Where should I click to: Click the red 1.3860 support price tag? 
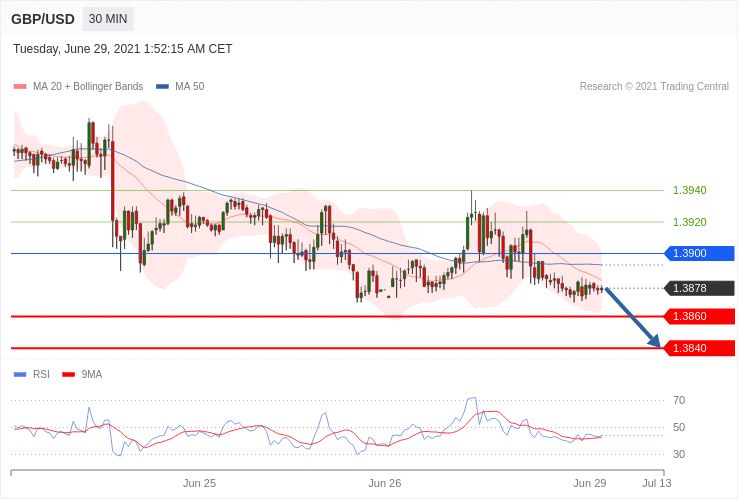699,316
